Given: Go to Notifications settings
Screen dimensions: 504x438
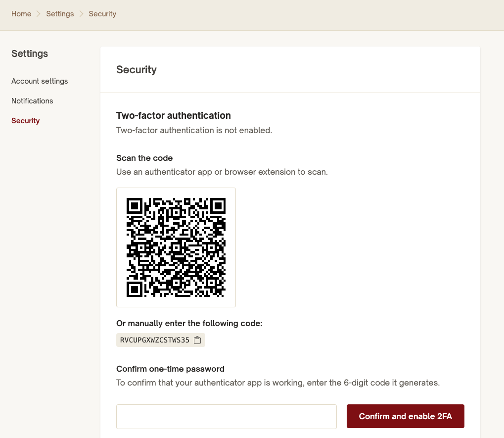Looking at the screenshot, I should pos(32,100).
